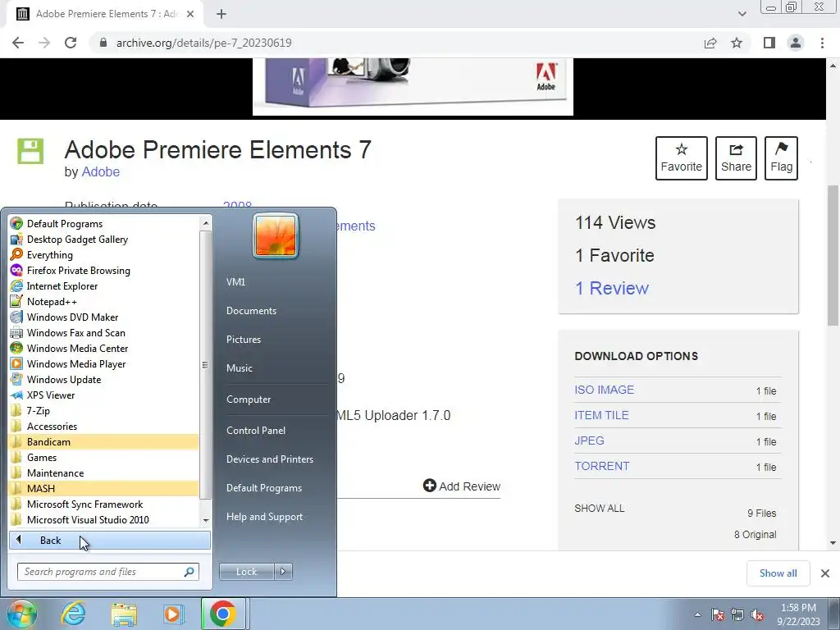The width and height of the screenshot is (840, 630).
Task: Reload the archive.org page
Action: tap(71, 43)
